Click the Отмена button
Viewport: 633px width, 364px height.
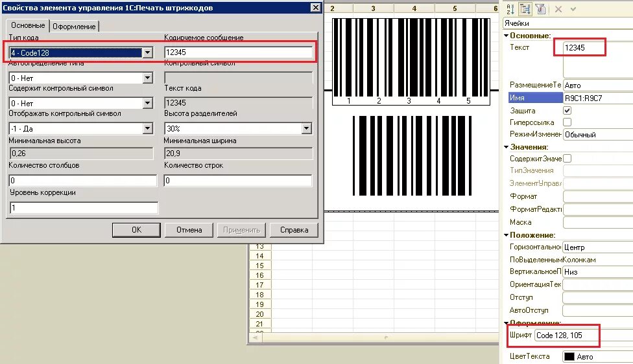tap(189, 230)
